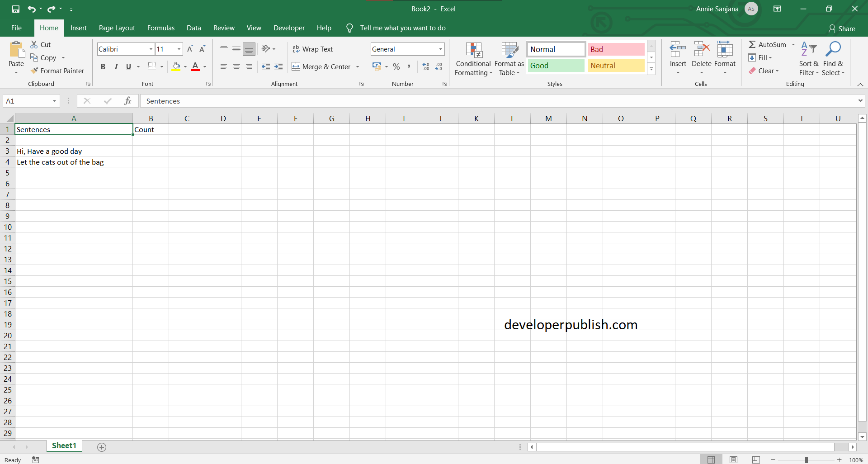868x464 pixels.
Task: Apply Merge & Center to cells
Action: point(322,66)
